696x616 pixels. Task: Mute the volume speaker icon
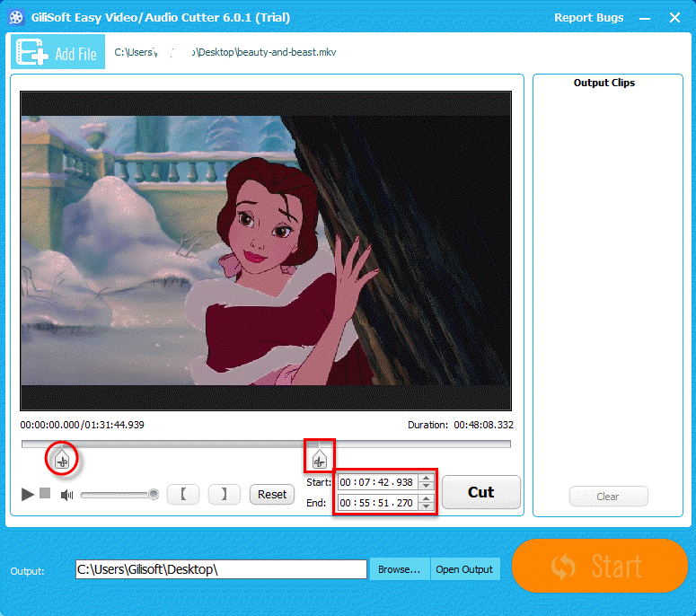click(66, 495)
